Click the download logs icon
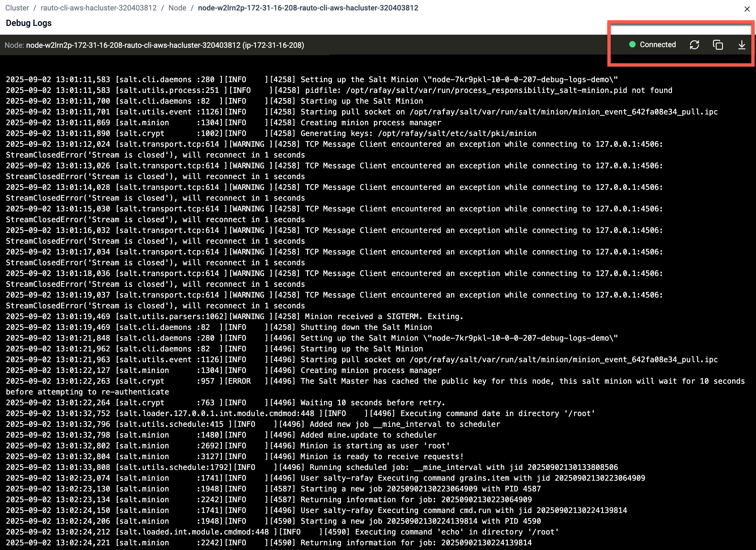The height and width of the screenshot is (550, 756). 742,45
